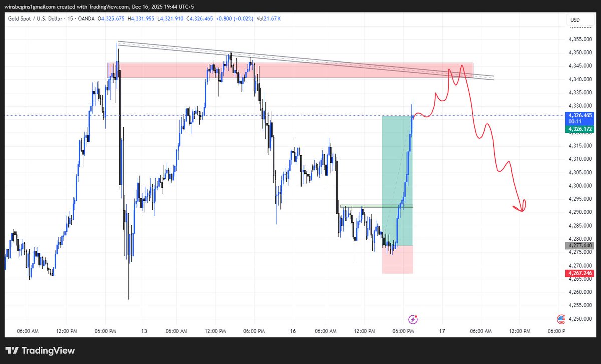Click the 4,255.000 price axis label

tap(581, 305)
